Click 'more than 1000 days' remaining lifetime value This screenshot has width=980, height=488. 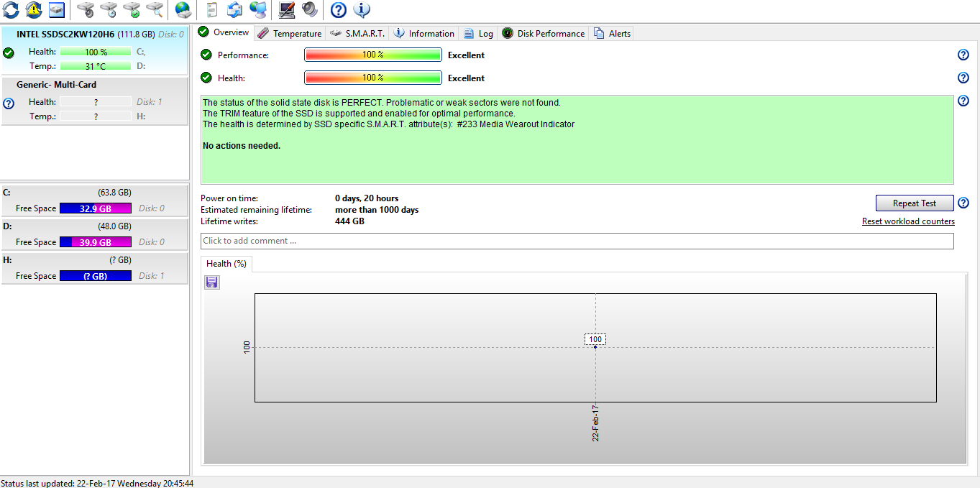pos(377,210)
